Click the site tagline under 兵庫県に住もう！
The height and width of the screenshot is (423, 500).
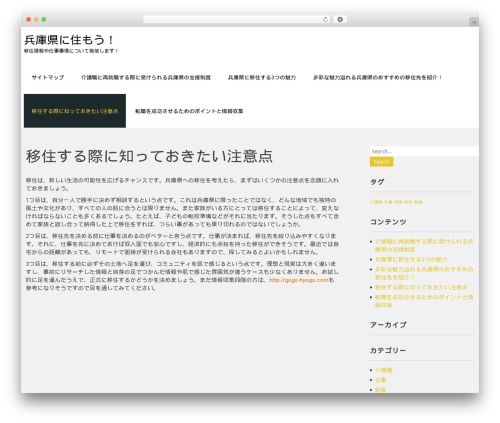point(71,51)
